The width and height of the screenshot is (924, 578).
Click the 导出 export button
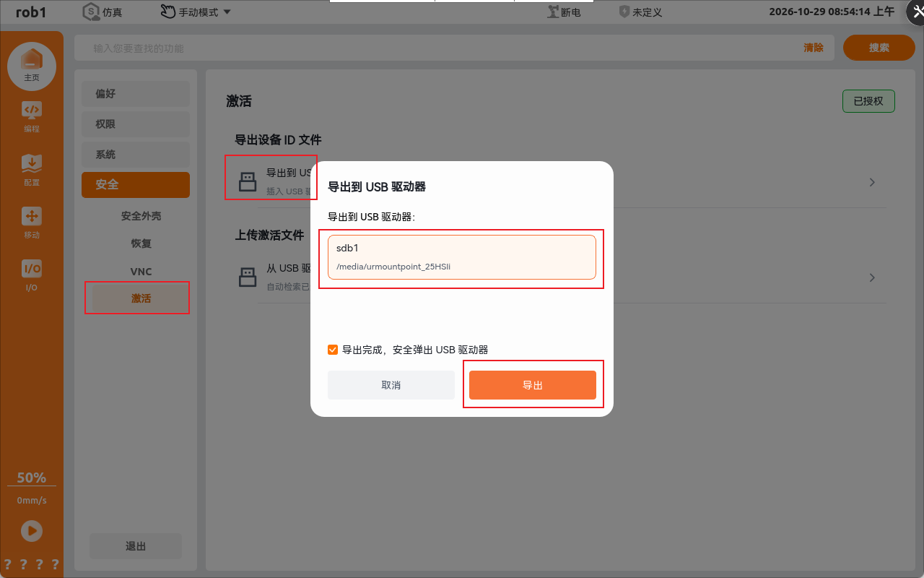pos(533,385)
